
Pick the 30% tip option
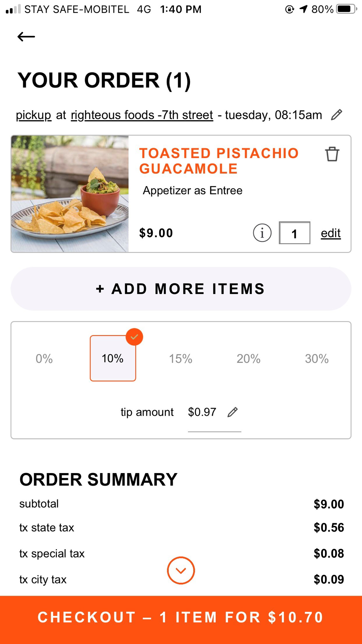coord(317,359)
